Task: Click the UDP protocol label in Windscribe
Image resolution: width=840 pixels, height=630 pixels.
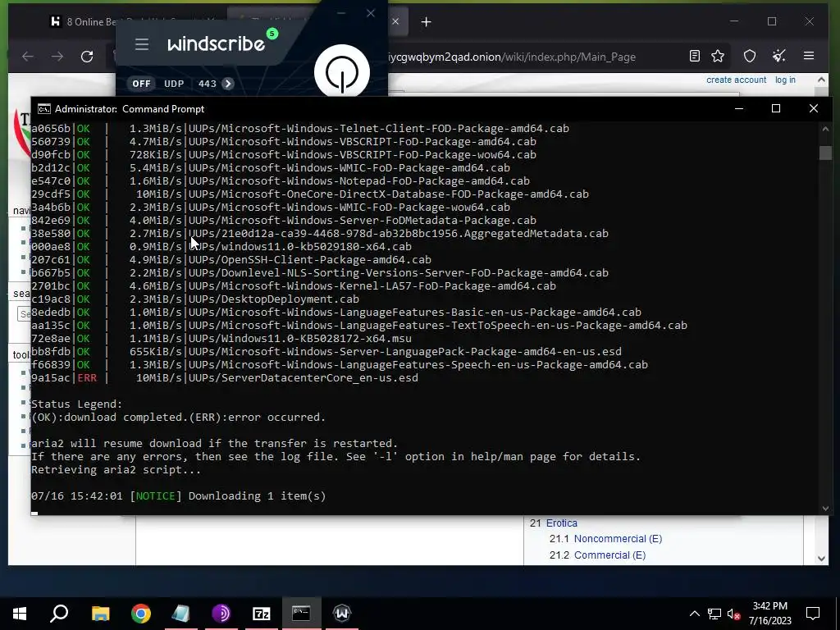Action: (x=174, y=84)
